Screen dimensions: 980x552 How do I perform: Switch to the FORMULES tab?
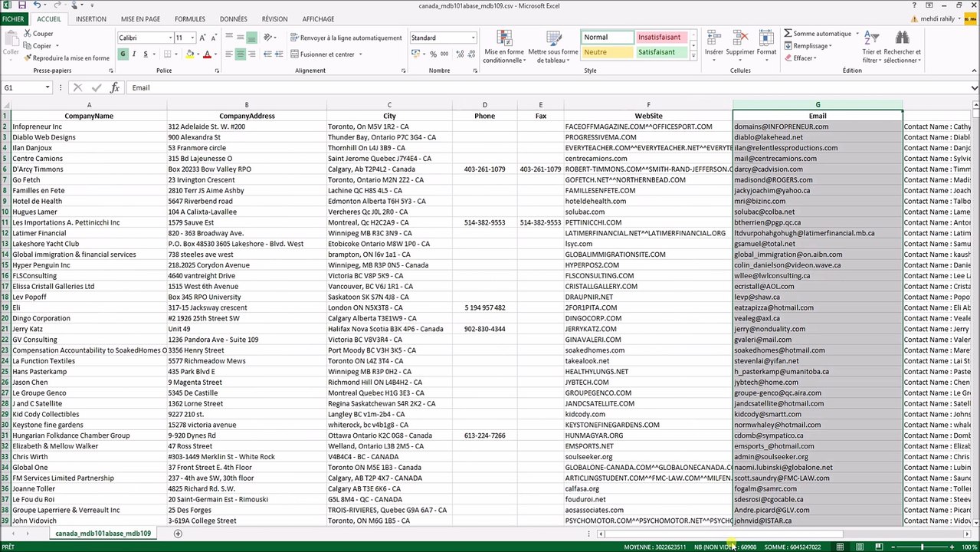pyautogui.click(x=190, y=19)
